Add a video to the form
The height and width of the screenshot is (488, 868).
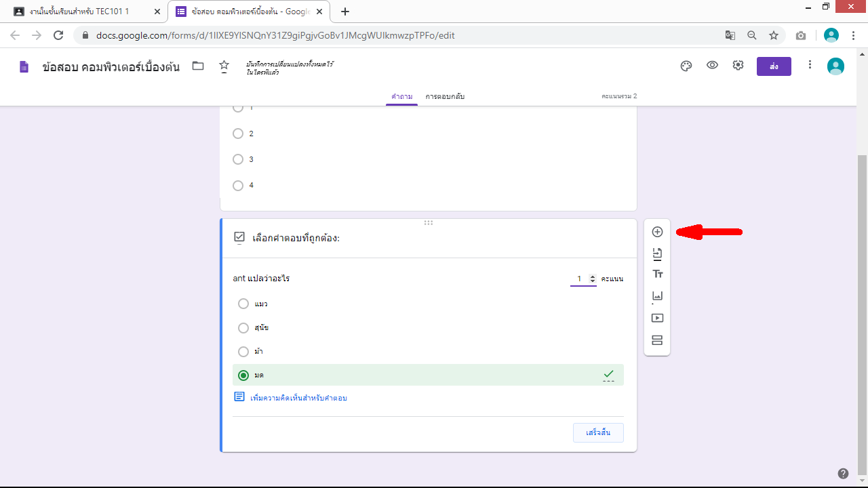[657, 318]
